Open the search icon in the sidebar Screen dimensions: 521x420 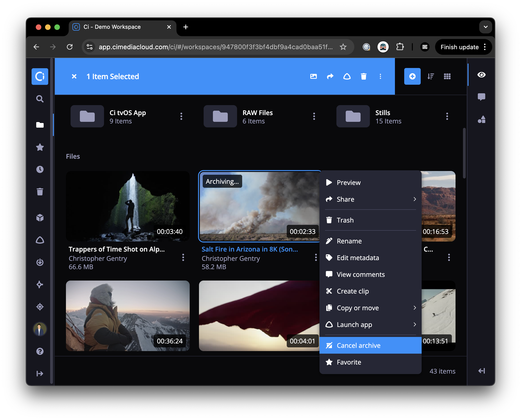[x=40, y=99]
